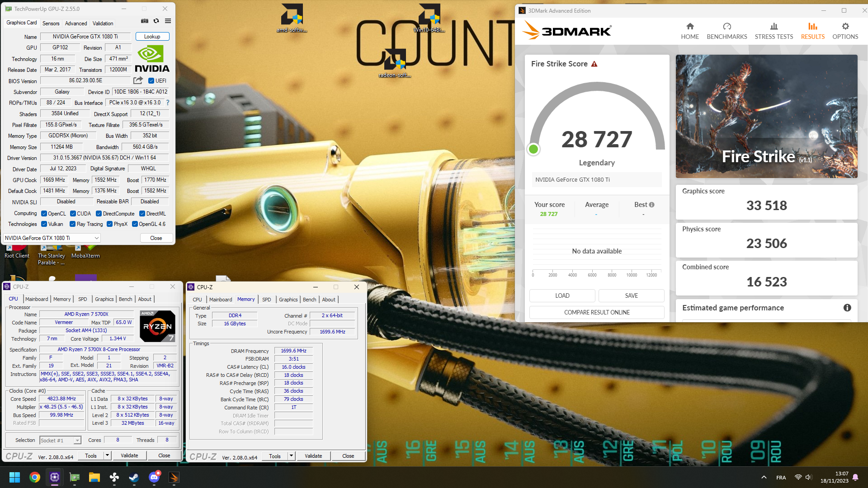Open 3DMark Stress Tests section
This screenshot has height=488, width=868.
[774, 31]
